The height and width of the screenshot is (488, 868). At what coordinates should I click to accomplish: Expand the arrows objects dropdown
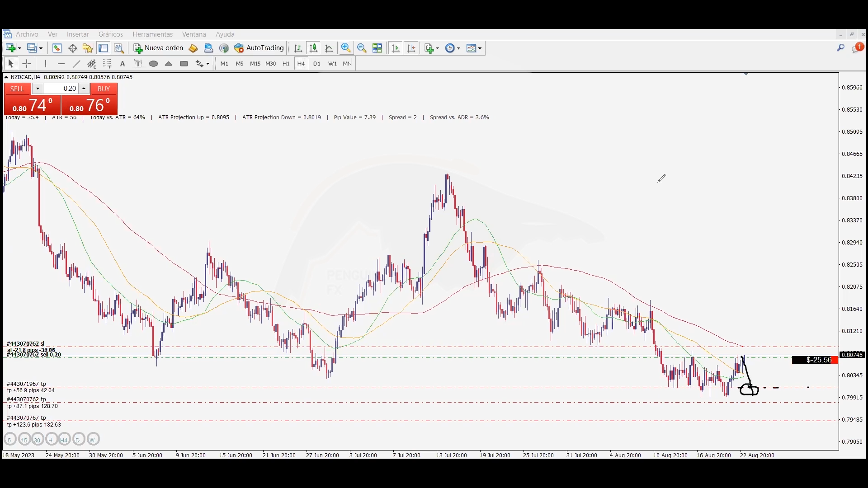coord(208,64)
